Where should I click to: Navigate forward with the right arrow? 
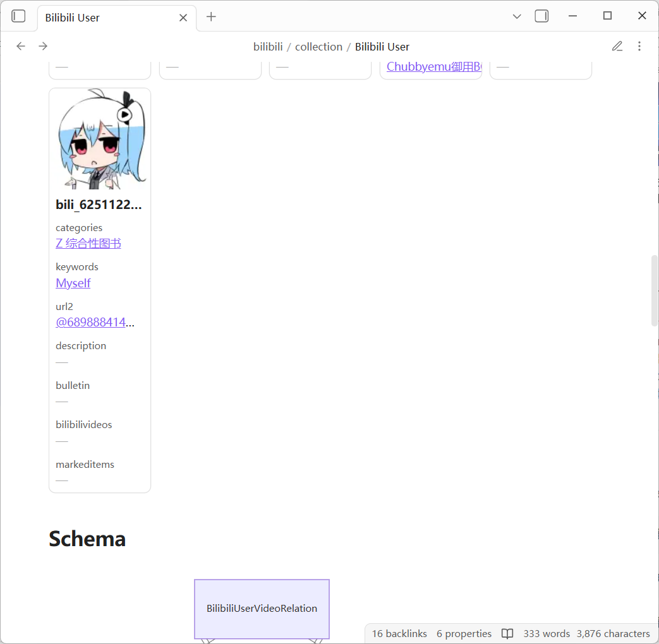point(43,46)
